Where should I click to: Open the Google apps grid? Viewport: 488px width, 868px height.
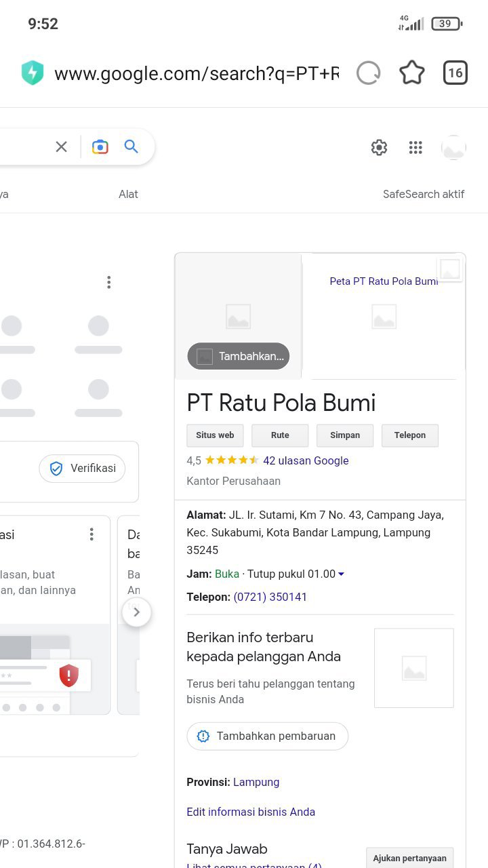click(415, 148)
